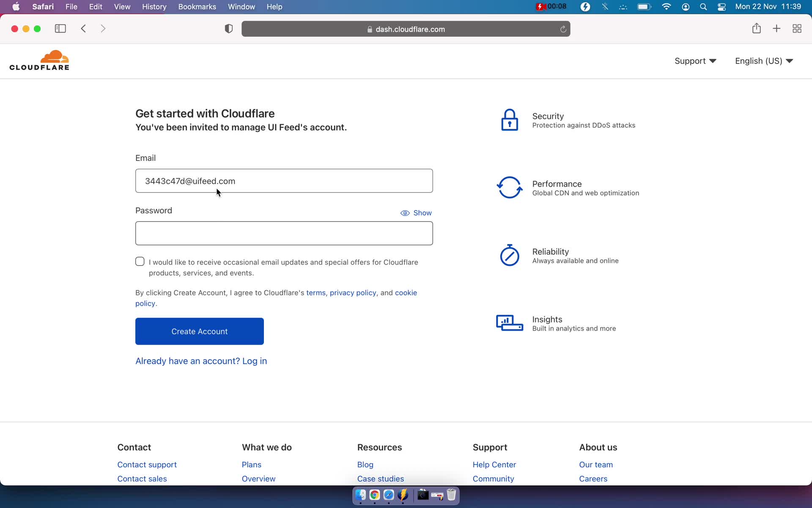This screenshot has height=508, width=812.
Task: Open the View menu
Action: pyautogui.click(x=122, y=7)
